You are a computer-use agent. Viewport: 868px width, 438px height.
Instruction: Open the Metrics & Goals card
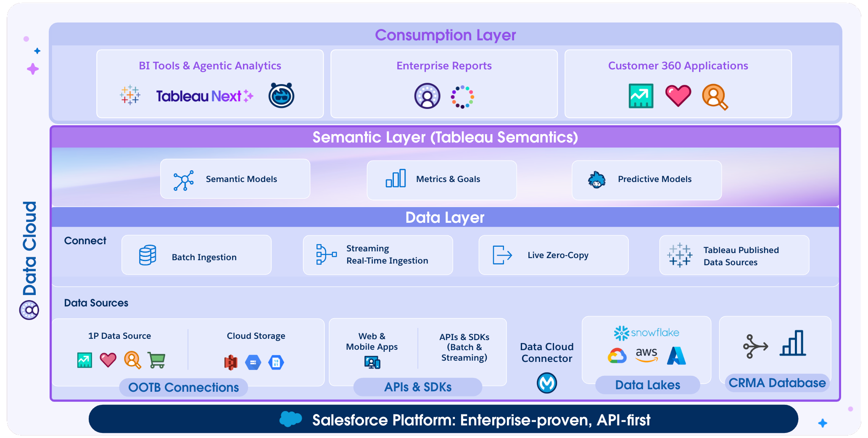coord(441,179)
